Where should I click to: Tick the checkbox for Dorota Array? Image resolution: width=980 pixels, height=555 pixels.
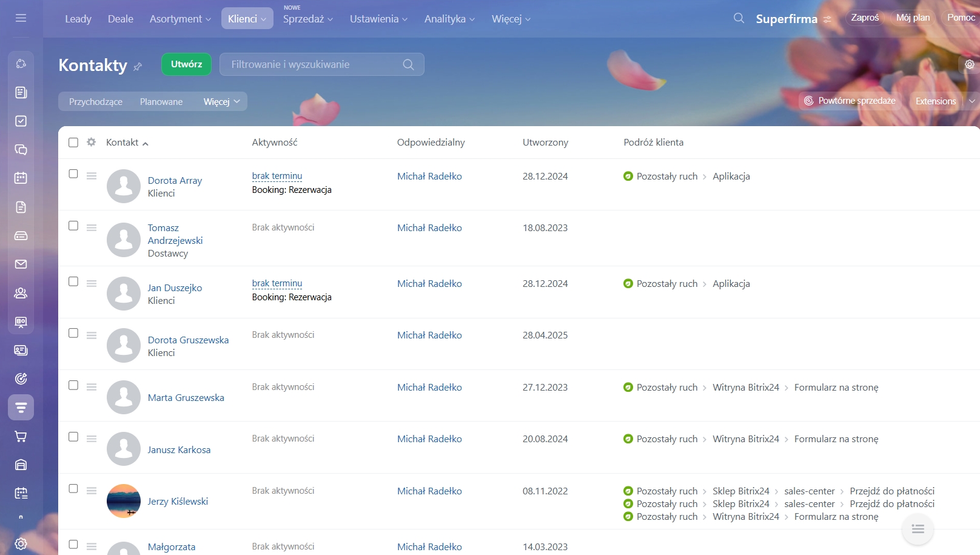(x=73, y=173)
